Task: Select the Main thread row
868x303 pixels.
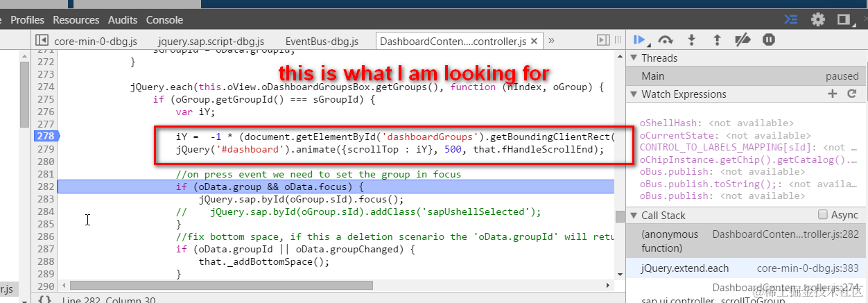Action: (x=747, y=76)
